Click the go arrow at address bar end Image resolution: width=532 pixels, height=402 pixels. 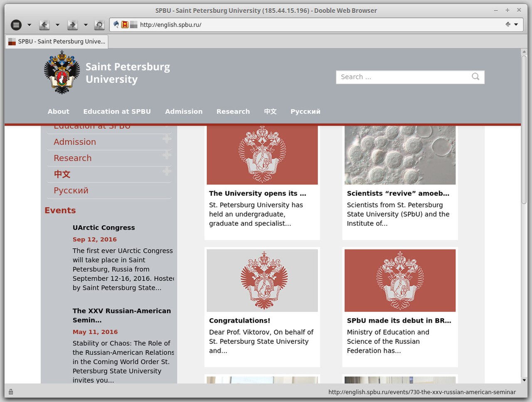[x=508, y=25]
